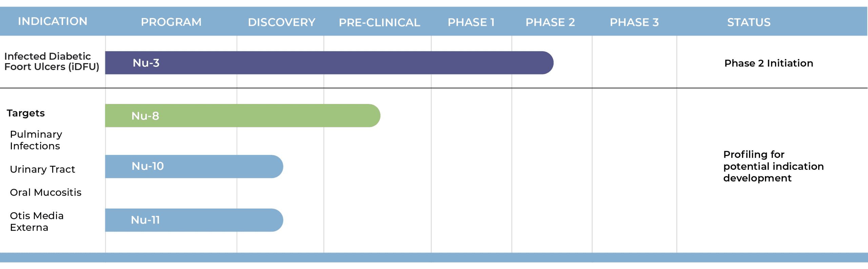Image resolution: width=868 pixels, height=269 pixels.
Task: Click the Phase 2 Initiation status text
Action: pyautogui.click(x=768, y=63)
